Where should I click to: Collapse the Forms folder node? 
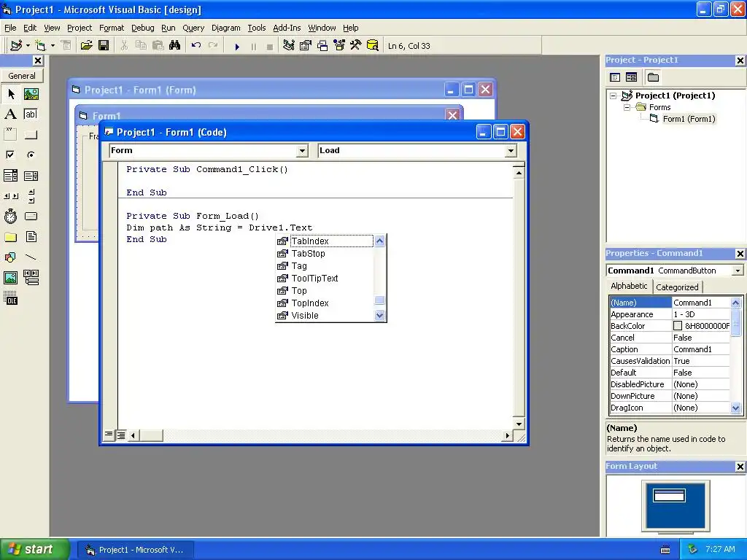click(x=627, y=108)
